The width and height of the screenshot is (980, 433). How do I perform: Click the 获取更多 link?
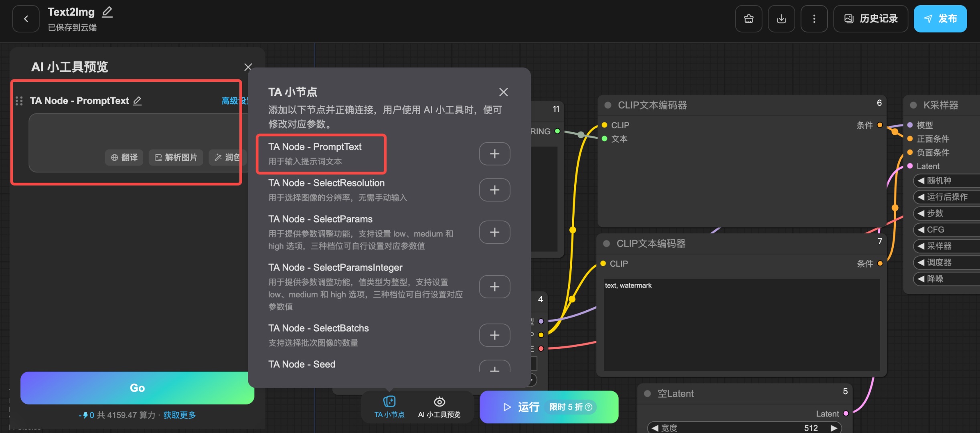[179, 415]
